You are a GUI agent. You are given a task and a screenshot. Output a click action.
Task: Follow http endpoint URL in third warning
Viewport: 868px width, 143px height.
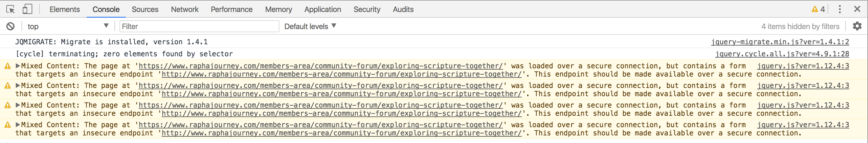point(341,113)
